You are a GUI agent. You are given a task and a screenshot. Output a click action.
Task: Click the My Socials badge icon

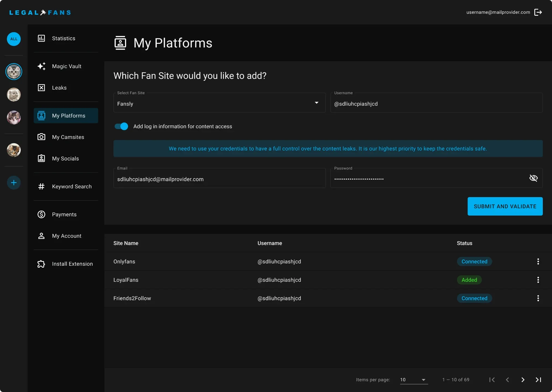(41, 158)
